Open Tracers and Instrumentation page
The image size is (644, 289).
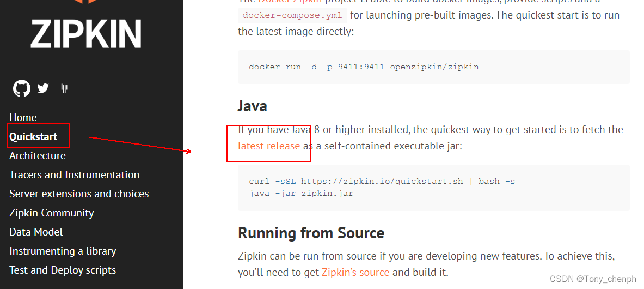coord(75,174)
